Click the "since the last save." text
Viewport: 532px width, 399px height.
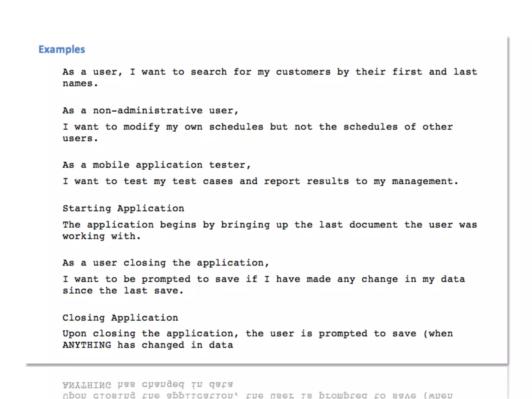tap(123, 291)
